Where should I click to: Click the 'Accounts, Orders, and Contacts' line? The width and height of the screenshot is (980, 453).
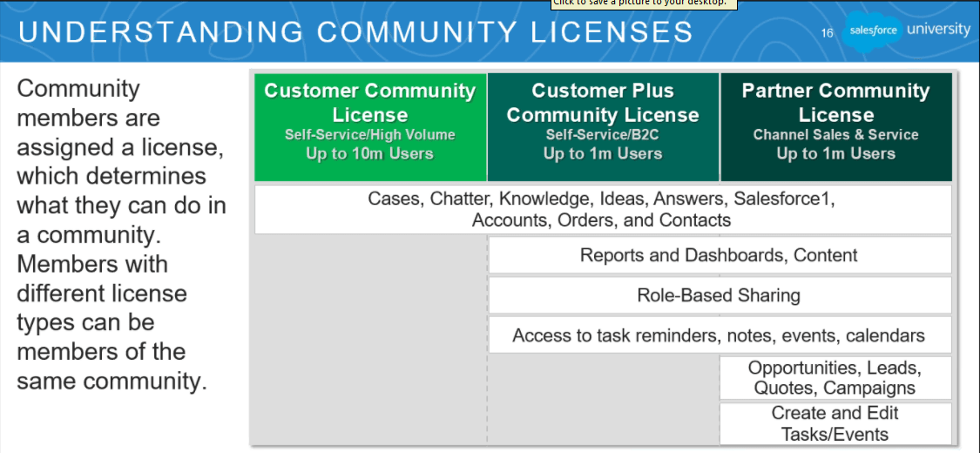point(601,220)
